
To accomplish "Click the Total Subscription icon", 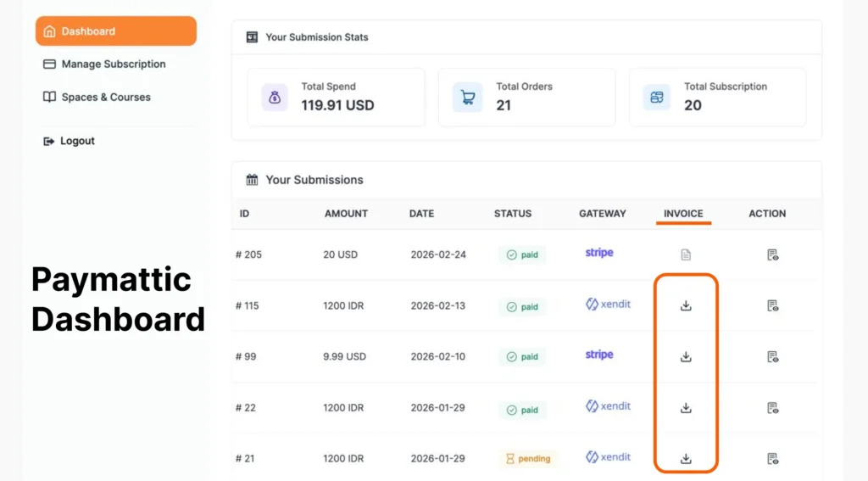I will click(657, 98).
